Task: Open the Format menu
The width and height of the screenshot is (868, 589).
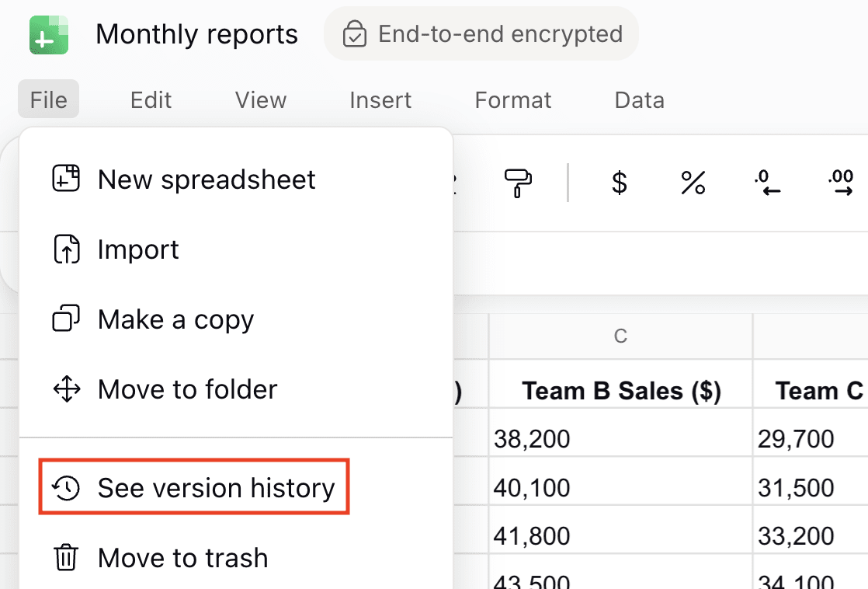Action: pos(512,99)
